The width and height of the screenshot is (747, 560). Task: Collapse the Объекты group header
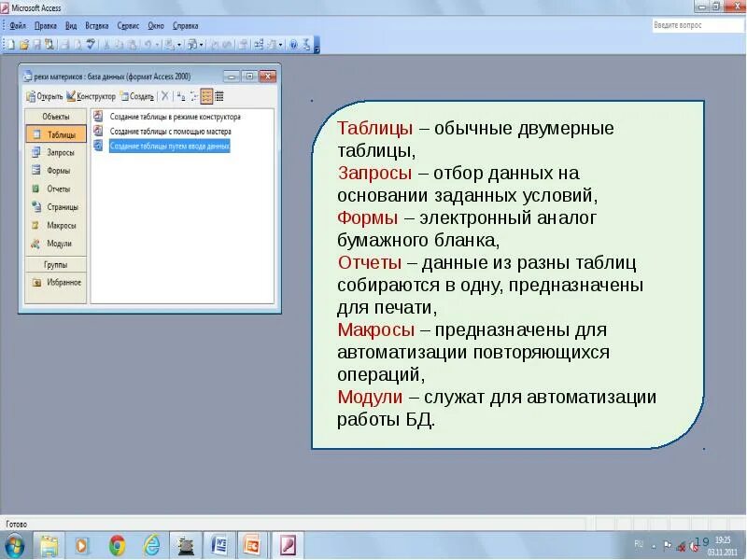pyautogui.click(x=56, y=117)
